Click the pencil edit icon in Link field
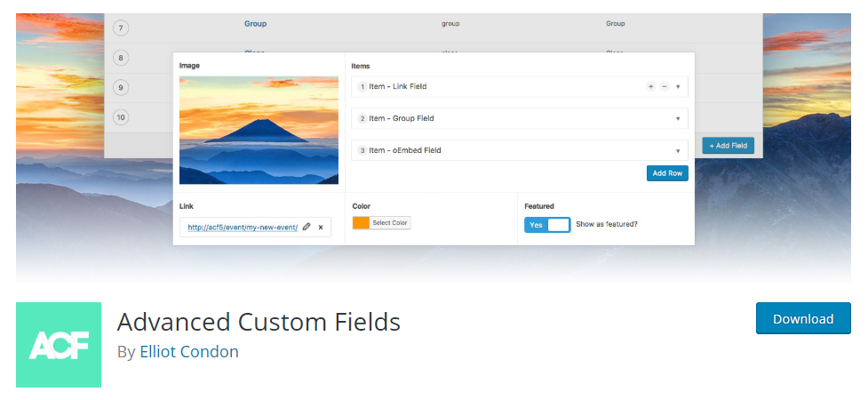 point(307,227)
